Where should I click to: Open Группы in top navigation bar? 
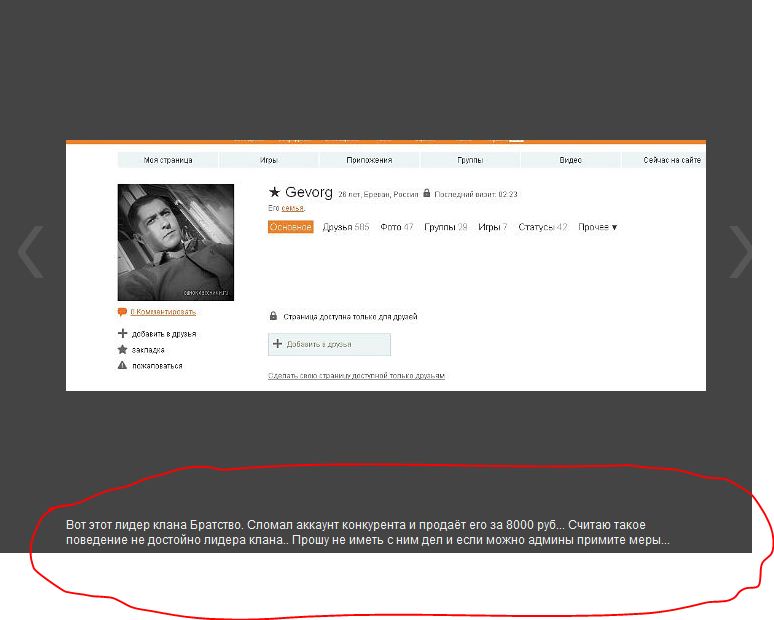coord(470,160)
